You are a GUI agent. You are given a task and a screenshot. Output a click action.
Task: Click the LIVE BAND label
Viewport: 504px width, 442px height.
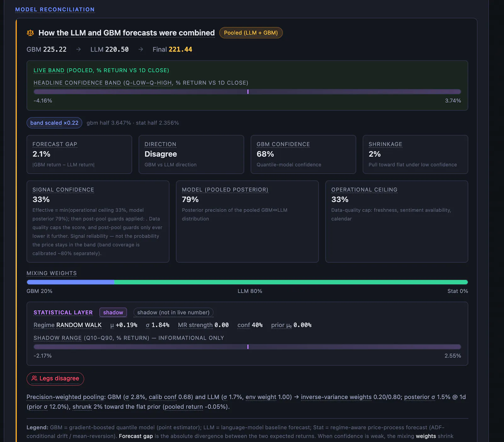pyautogui.click(x=49, y=70)
